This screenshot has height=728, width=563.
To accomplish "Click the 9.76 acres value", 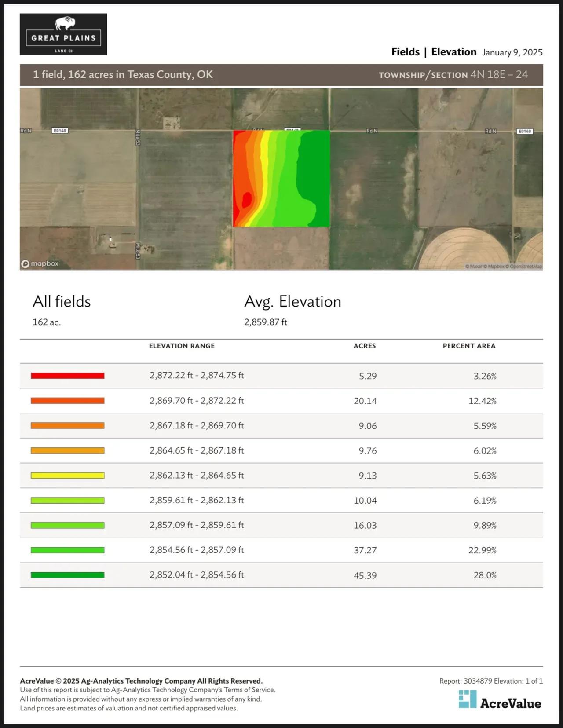I will [x=368, y=451].
